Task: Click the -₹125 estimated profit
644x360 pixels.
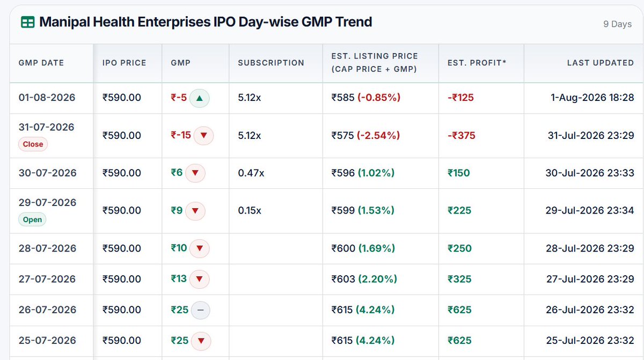Action: coord(461,98)
